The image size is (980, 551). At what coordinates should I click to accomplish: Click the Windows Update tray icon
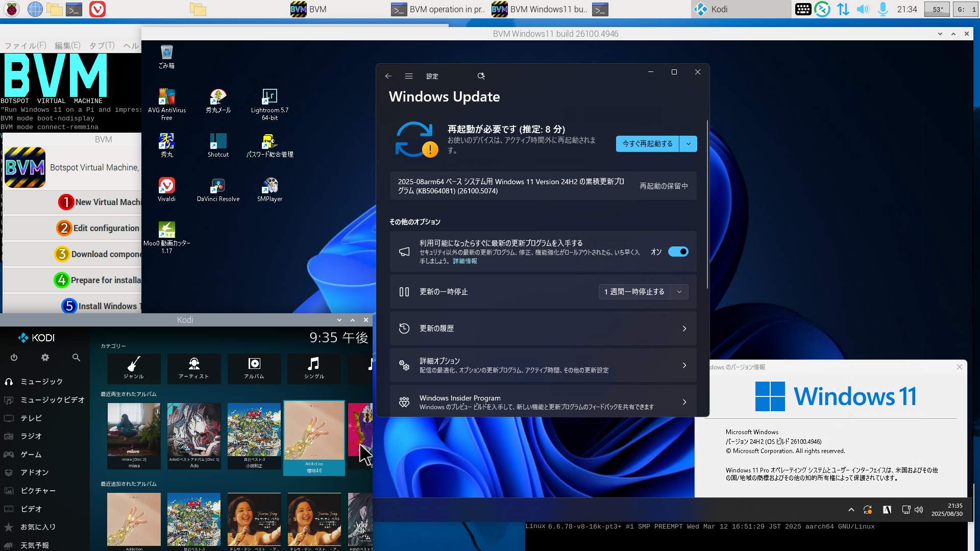coord(868,510)
